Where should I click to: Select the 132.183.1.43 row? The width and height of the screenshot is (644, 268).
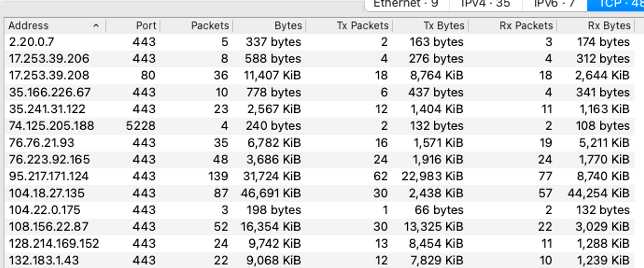pos(44,260)
